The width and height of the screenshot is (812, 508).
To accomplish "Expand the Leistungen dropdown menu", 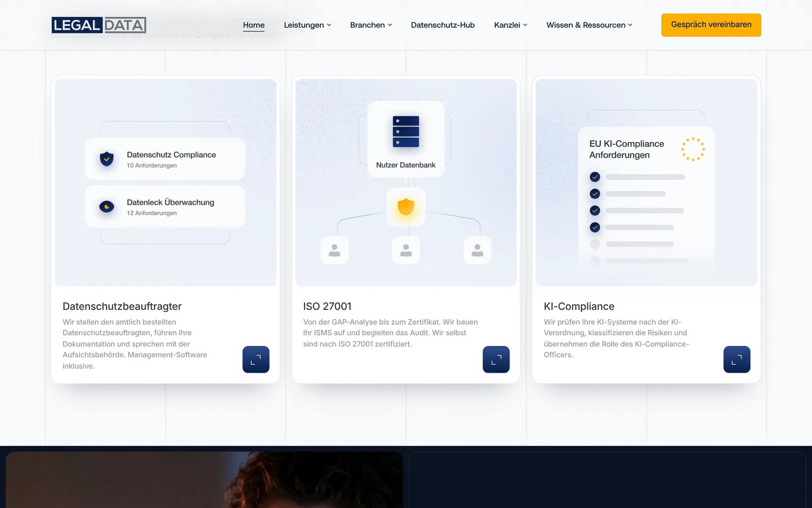I will click(x=308, y=25).
